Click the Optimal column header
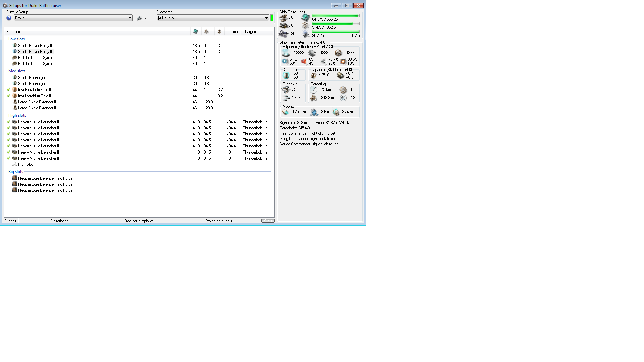The width and height of the screenshot is (644, 362). tap(233, 32)
